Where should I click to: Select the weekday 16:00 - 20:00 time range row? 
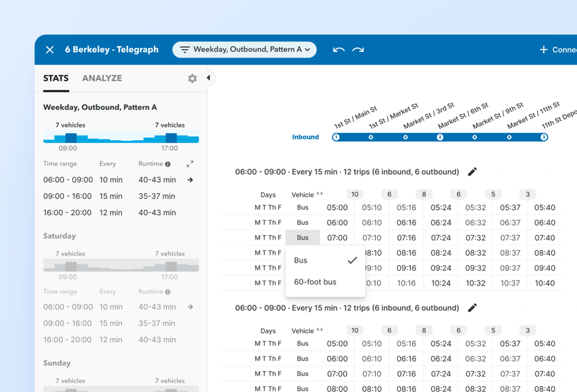(x=118, y=213)
